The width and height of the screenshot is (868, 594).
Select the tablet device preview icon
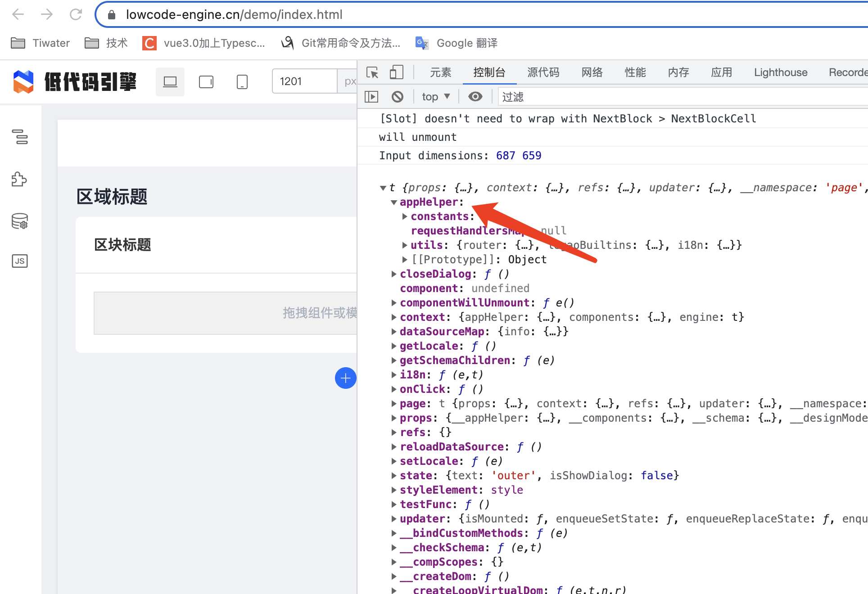[206, 82]
